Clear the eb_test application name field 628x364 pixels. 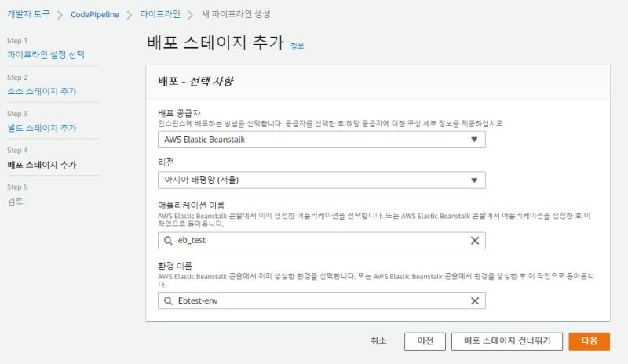tap(474, 241)
